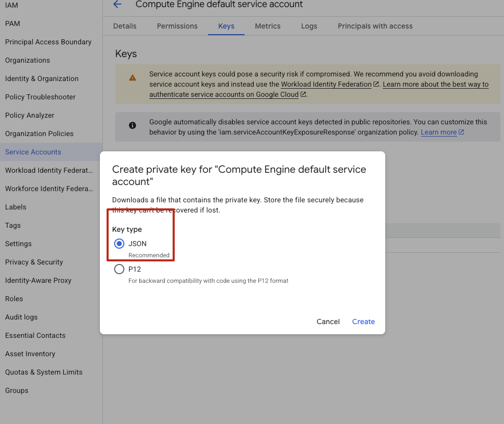Open Tags in the sidebar
The image size is (504, 424).
[13, 225]
